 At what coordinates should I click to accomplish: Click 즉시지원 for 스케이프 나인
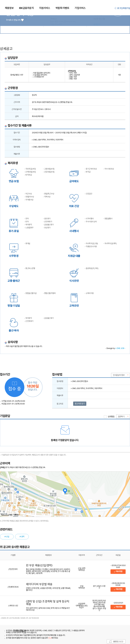point(118,607)
